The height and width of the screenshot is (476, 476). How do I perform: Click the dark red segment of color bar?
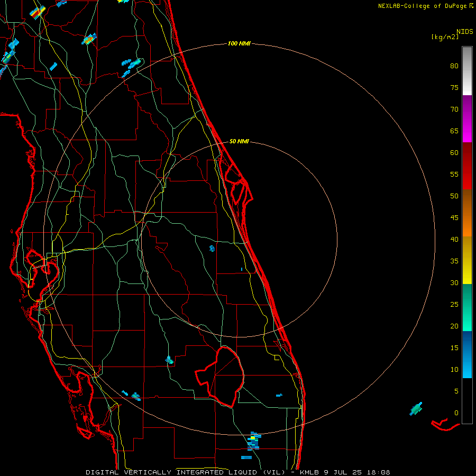click(x=467, y=166)
